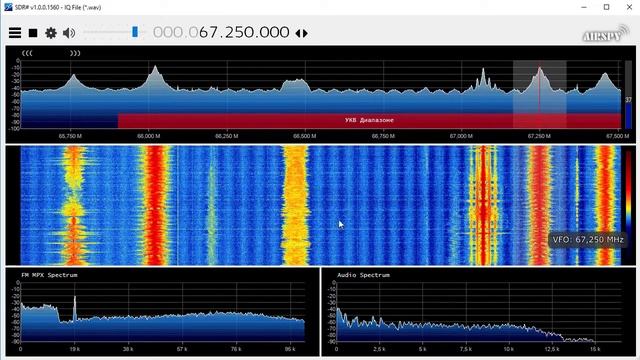This screenshot has width=640, height=360.
Task: Click the SDR# application icon in title bar
Action: click(x=8, y=7)
